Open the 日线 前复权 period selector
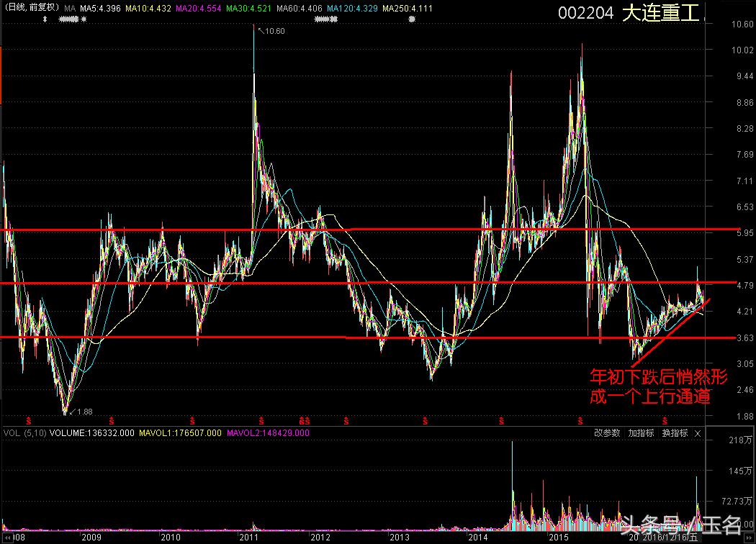This screenshot has height=544, width=756. 30,9
